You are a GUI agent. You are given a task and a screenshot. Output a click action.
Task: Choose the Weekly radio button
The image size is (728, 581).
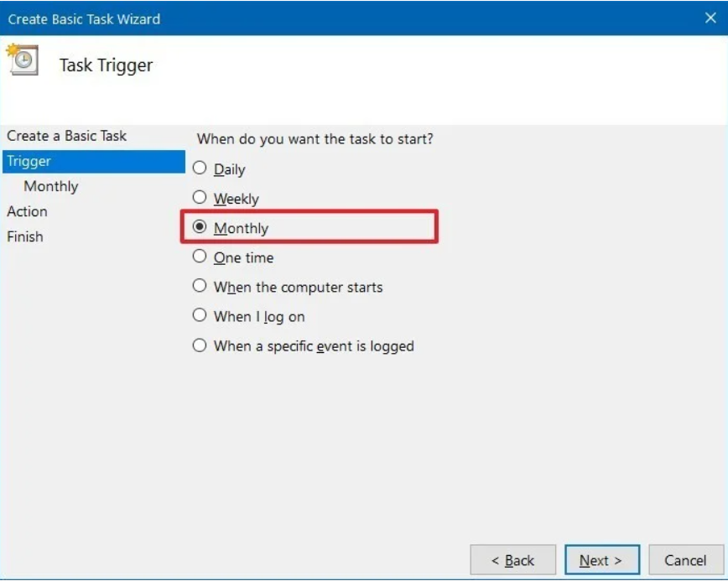coord(200,198)
